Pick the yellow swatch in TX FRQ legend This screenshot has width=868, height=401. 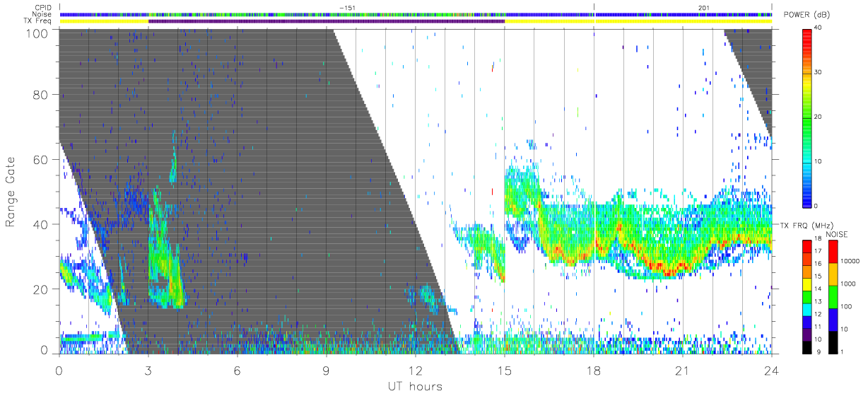point(807,283)
